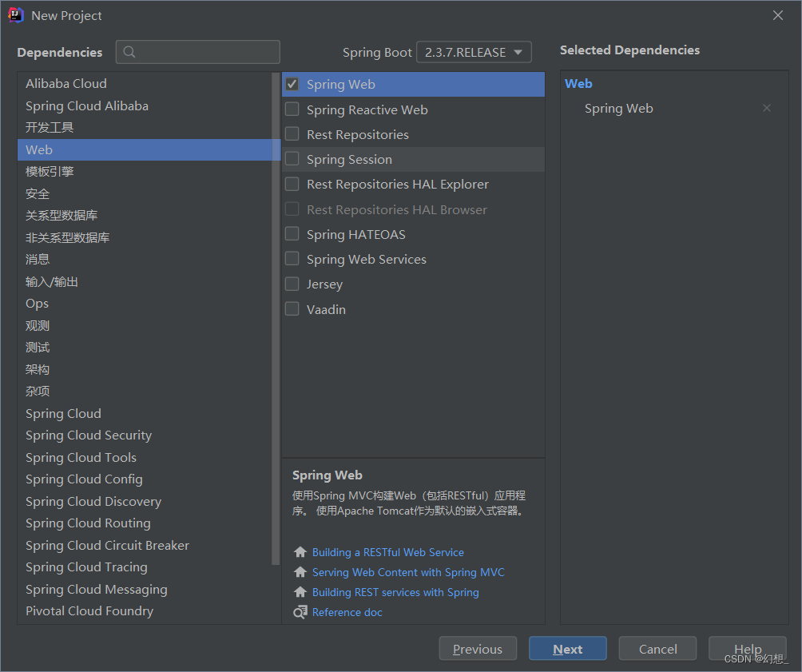Viewport: 802px width, 672px height.
Task: Tick the Spring HATEOAS checkbox
Action: 292,234
